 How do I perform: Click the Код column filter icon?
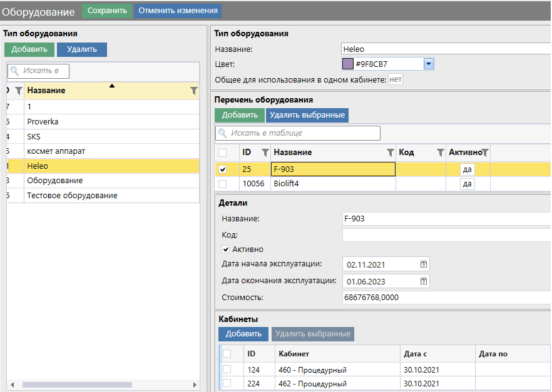[x=440, y=153]
